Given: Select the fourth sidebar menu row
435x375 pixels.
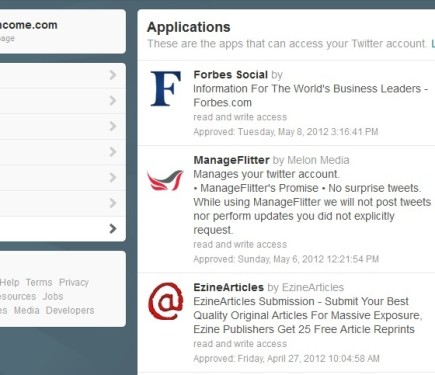Looking at the screenshot, I should coord(63,152).
